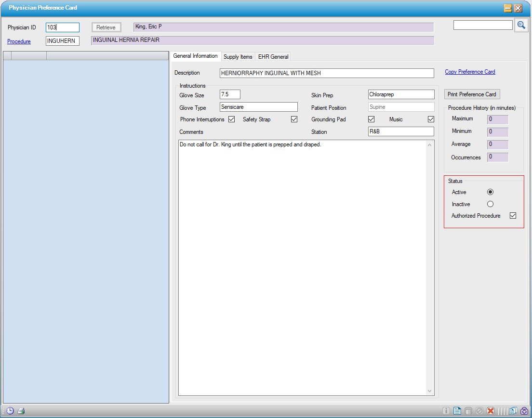Click the Retrieve button

(x=106, y=27)
